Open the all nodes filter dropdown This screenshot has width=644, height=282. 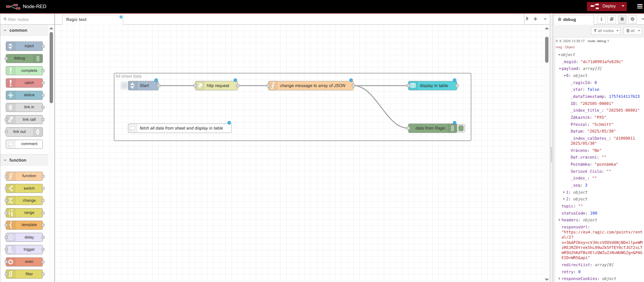(x=606, y=31)
